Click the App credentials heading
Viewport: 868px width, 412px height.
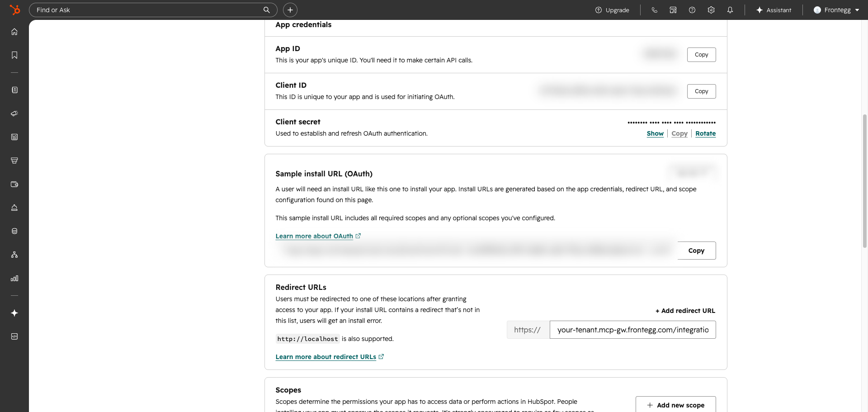(x=303, y=24)
